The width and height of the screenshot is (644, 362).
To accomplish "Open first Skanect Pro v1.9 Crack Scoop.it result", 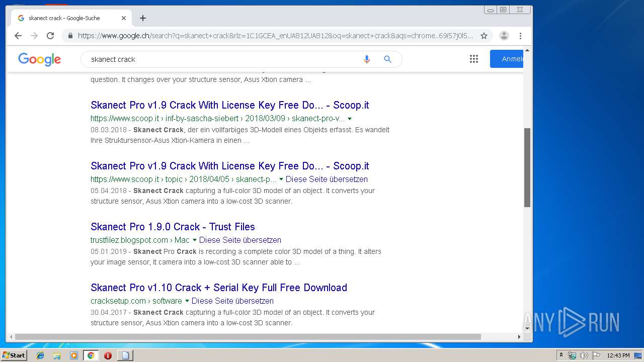I will [229, 105].
